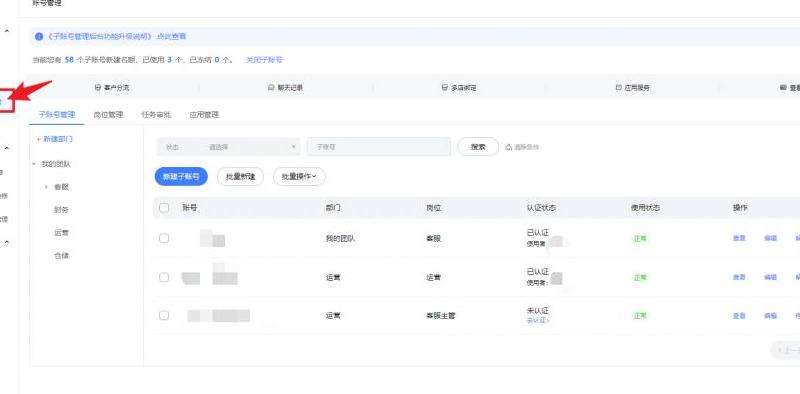
Task: Click the 关闭子账号 link
Action: [264, 60]
